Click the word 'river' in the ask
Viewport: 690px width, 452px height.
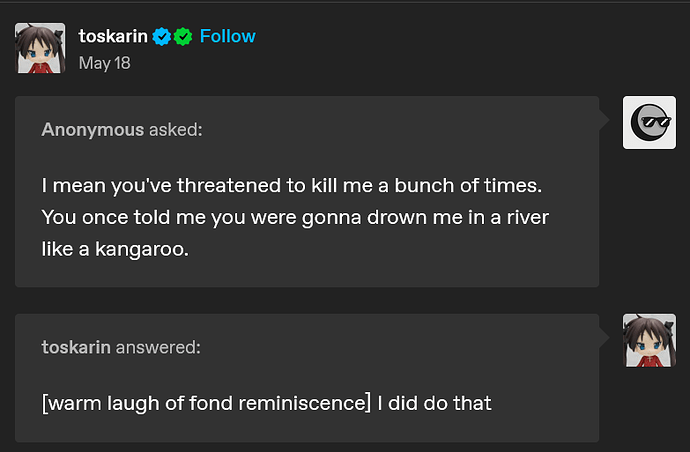528,217
